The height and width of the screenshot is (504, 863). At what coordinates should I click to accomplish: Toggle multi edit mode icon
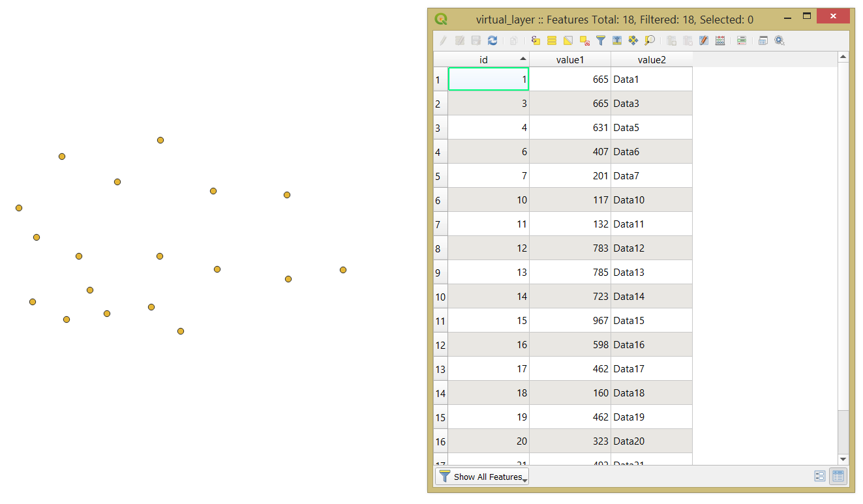[460, 40]
